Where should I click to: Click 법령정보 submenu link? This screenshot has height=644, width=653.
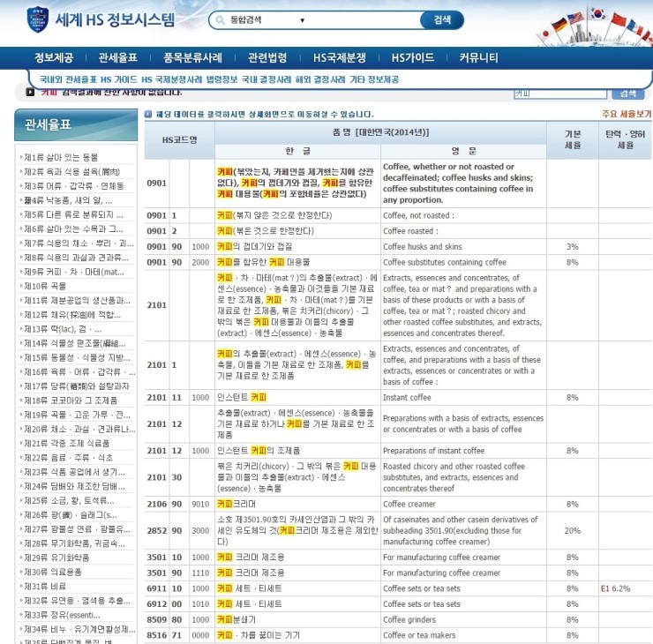click(222, 79)
